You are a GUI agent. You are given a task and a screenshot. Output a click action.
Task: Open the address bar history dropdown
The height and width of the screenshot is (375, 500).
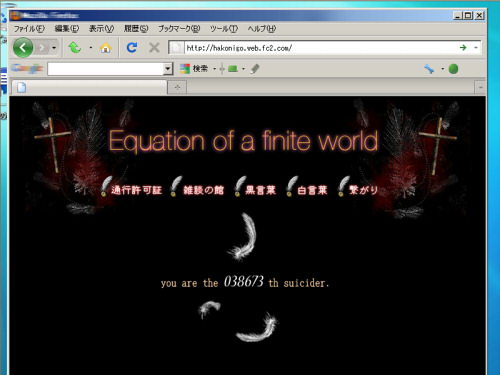pos(476,48)
